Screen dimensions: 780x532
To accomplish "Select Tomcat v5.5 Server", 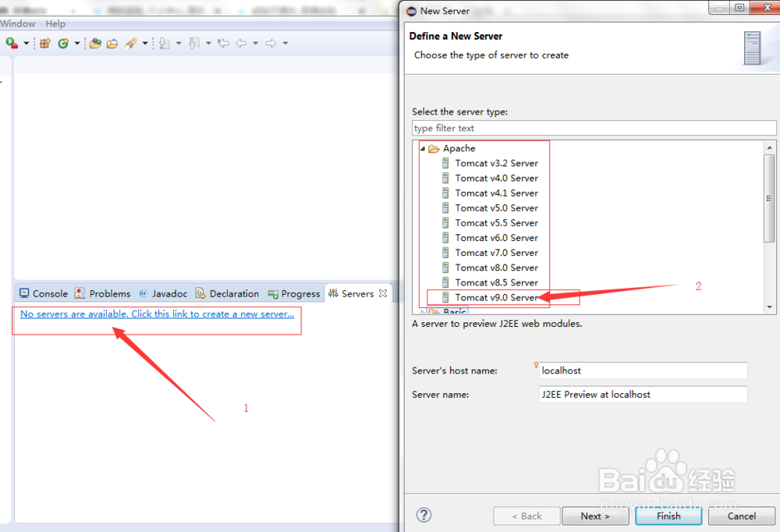I will tap(496, 223).
